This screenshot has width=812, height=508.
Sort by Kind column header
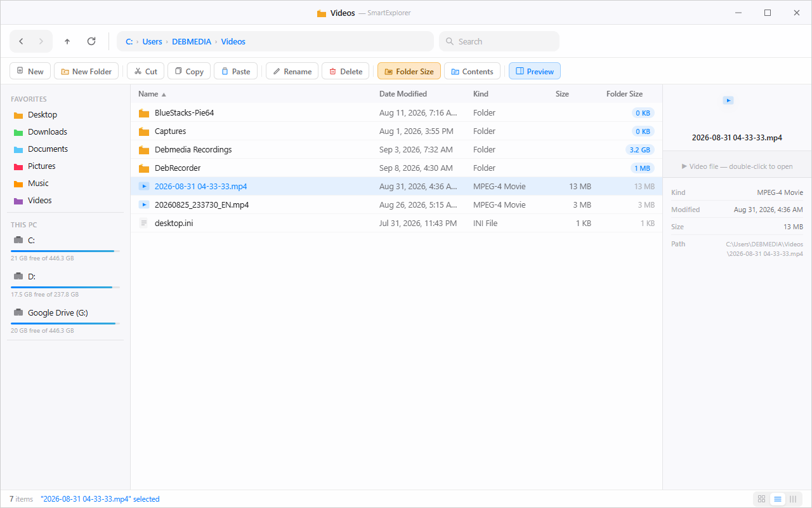(481, 94)
